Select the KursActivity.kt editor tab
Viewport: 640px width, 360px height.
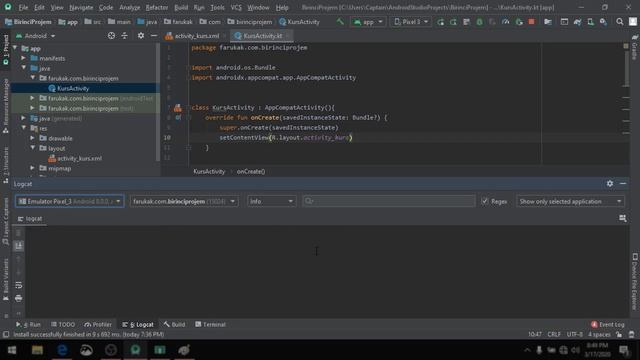(x=261, y=36)
